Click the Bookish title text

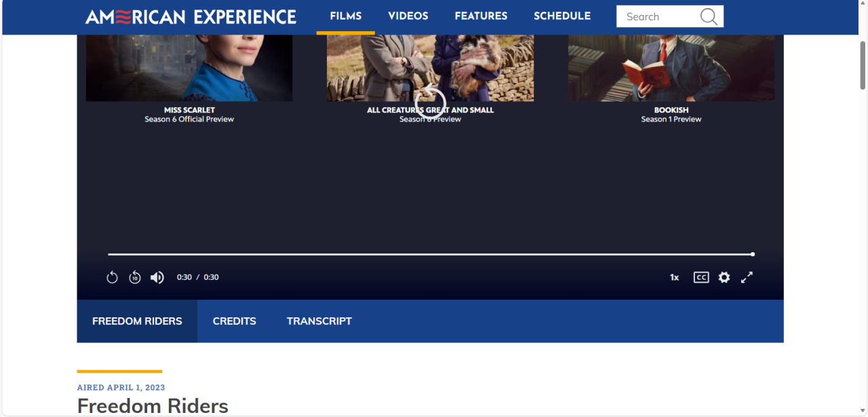pyautogui.click(x=671, y=110)
